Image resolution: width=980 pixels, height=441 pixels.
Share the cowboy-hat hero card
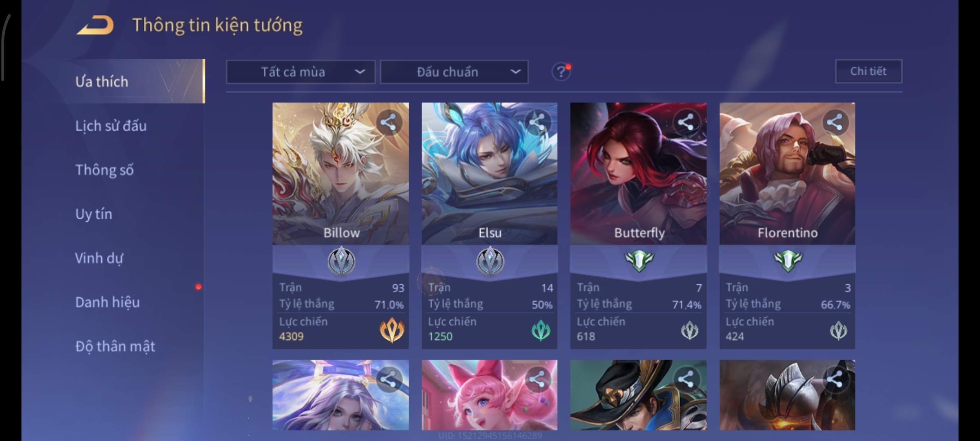686,379
